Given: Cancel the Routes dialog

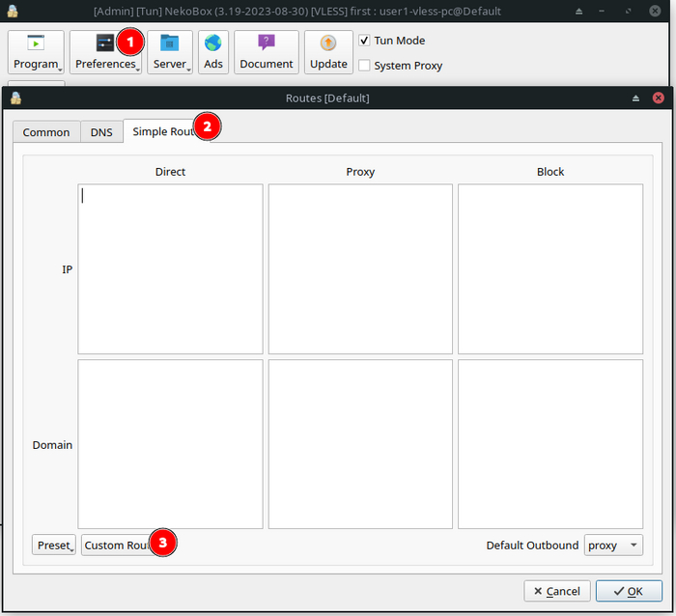Looking at the screenshot, I should pyautogui.click(x=556, y=591).
